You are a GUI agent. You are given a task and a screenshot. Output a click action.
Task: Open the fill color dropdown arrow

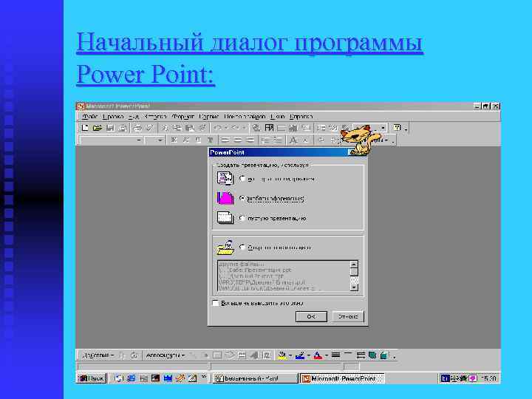click(x=290, y=355)
